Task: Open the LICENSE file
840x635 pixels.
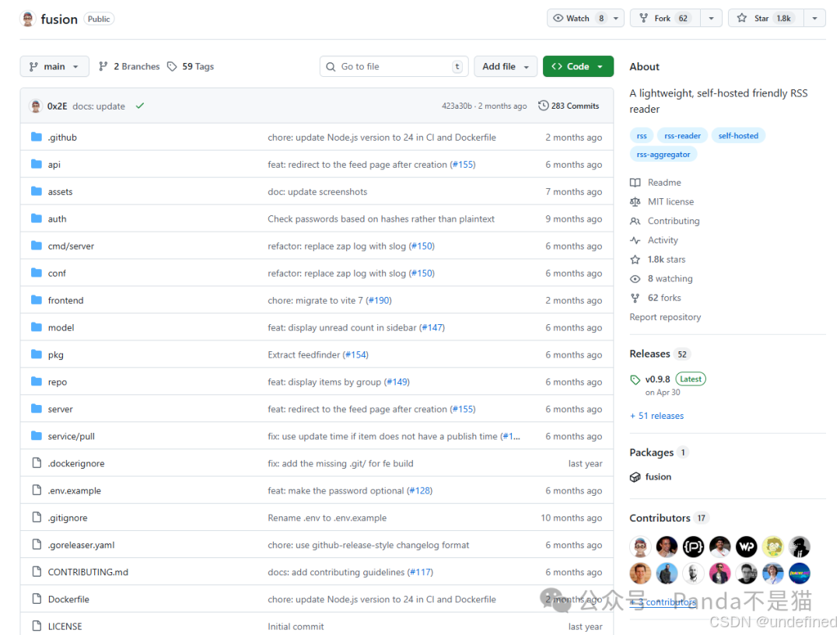Action: [65, 626]
